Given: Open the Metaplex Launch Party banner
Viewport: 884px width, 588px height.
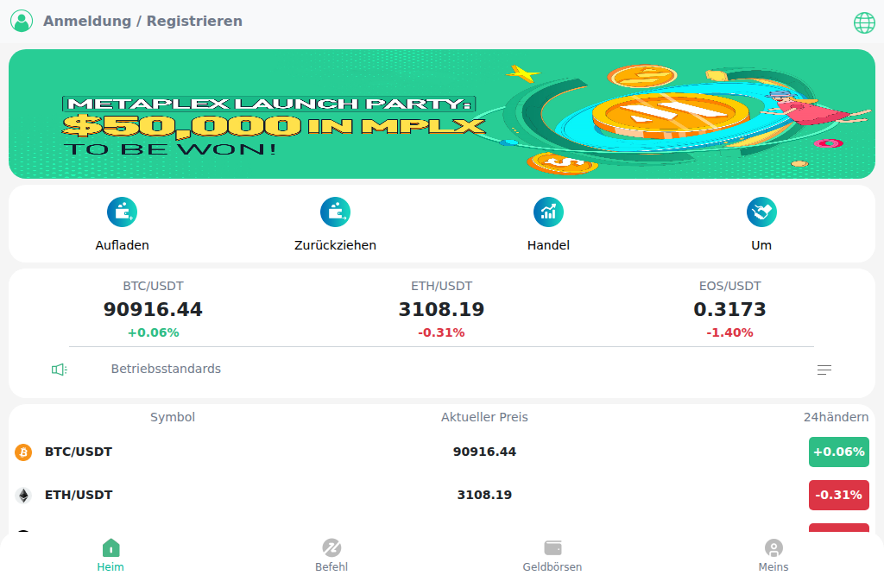Looking at the screenshot, I should click(442, 114).
